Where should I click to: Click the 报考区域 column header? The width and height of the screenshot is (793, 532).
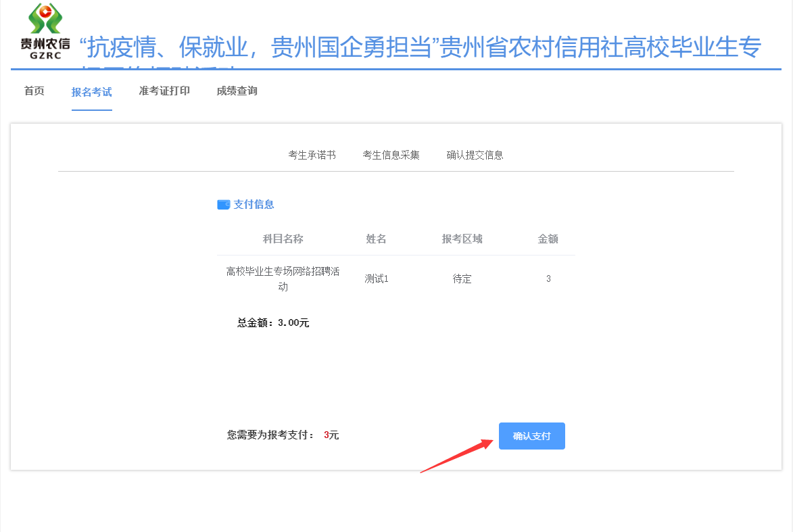pyautogui.click(x=462, y=239)
